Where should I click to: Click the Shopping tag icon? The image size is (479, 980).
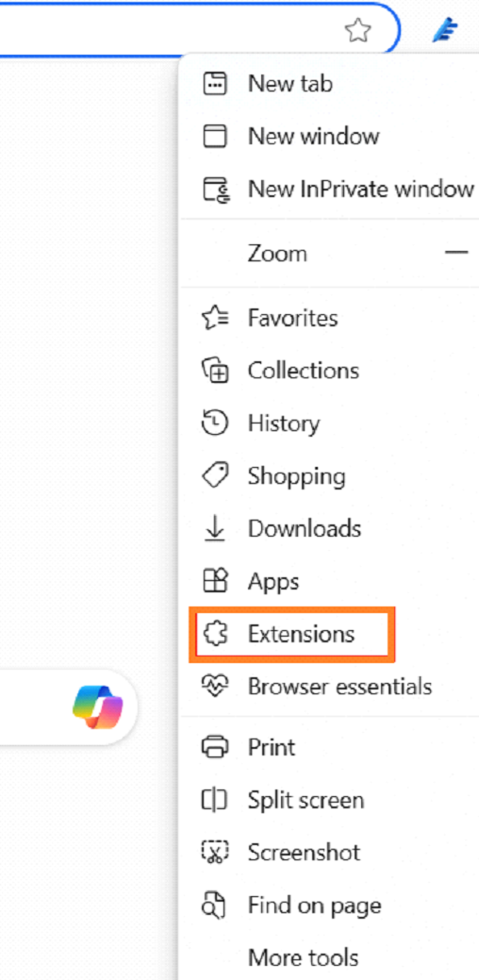(x=216, y=475)
